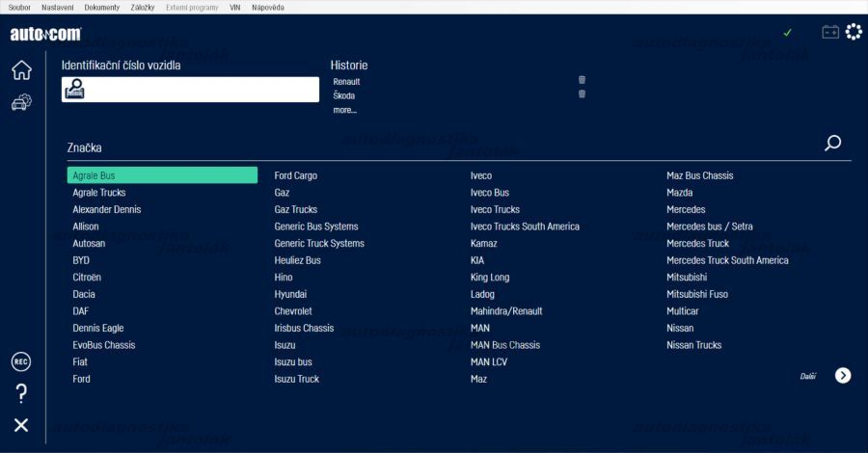
Task: Select Iveco Bus brand
Action: pos(490,193)
